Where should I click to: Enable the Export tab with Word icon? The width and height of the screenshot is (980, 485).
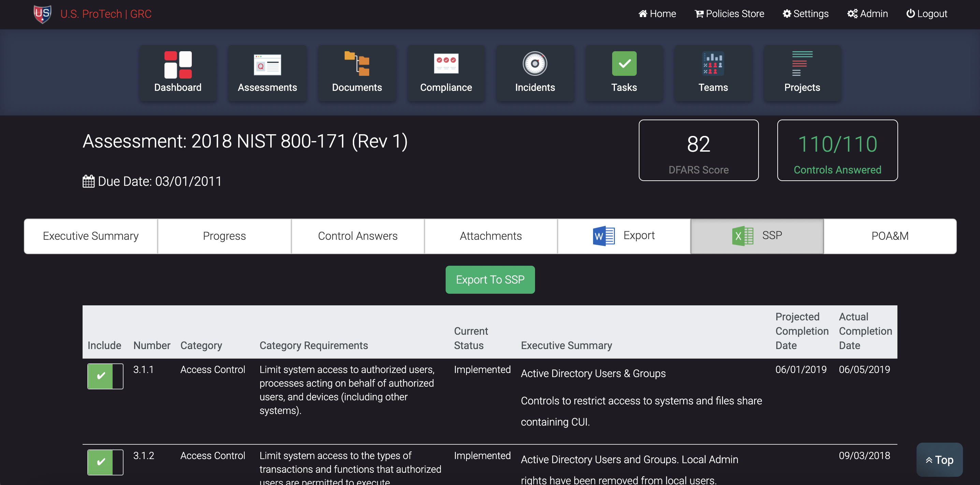(x=623, y=236)
